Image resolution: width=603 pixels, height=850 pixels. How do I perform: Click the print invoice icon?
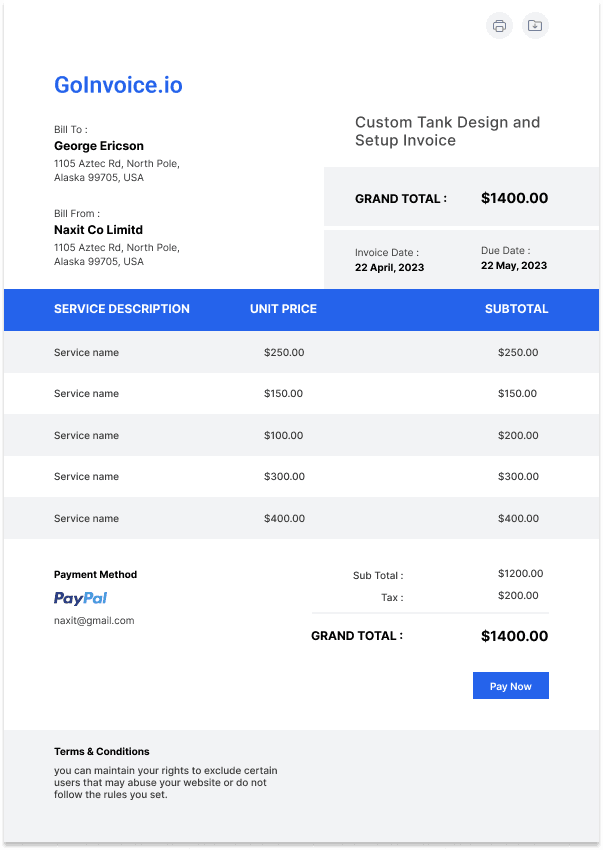(x=499, y=25)
